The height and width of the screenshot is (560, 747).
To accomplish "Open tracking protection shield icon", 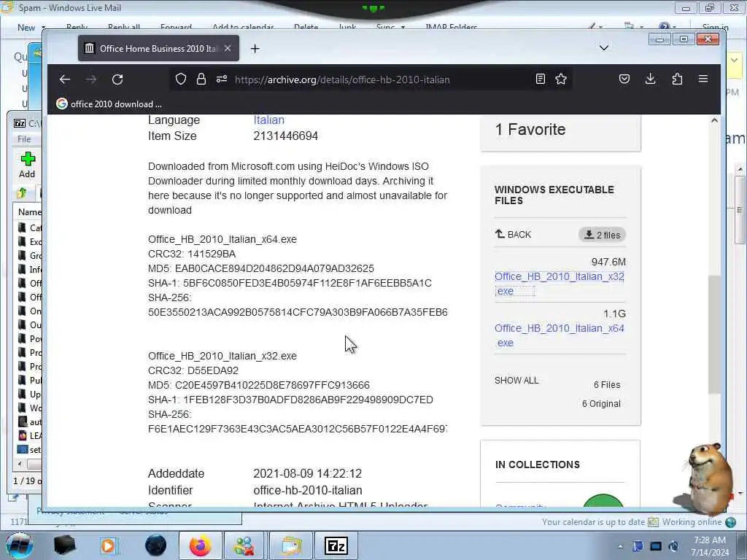I will (x=181, y=79).
